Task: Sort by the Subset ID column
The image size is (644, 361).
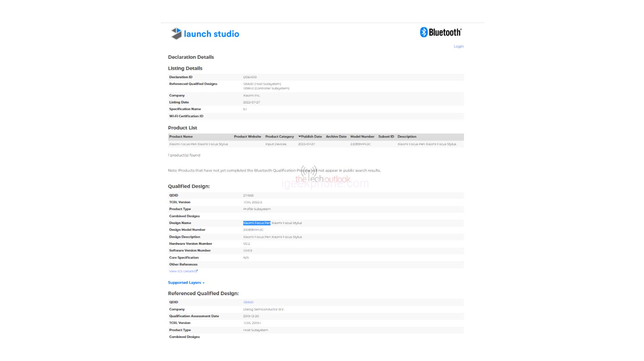Action: point(386,137)
